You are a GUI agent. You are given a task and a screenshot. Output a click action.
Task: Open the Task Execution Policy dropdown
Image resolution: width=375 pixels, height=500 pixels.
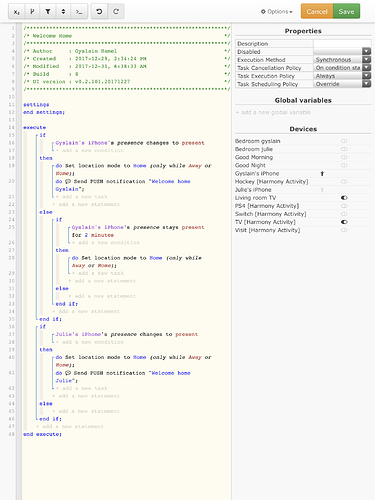point(342,76)
